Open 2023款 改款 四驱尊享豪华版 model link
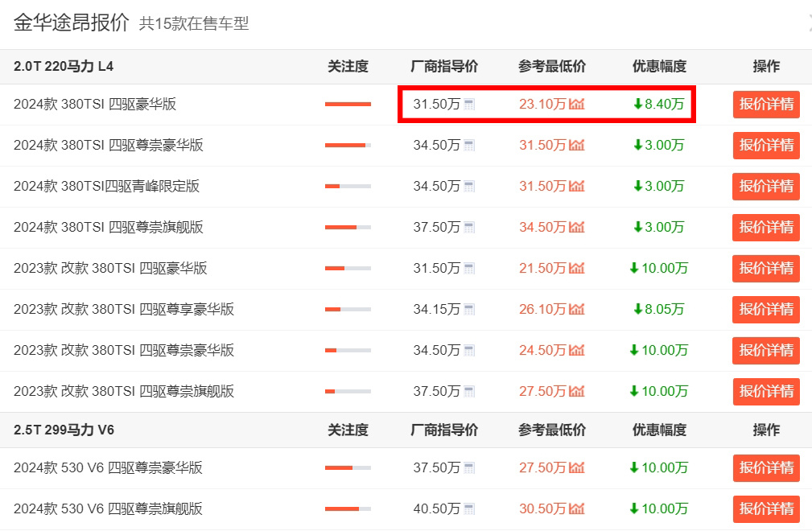 (x=124, y=309)
